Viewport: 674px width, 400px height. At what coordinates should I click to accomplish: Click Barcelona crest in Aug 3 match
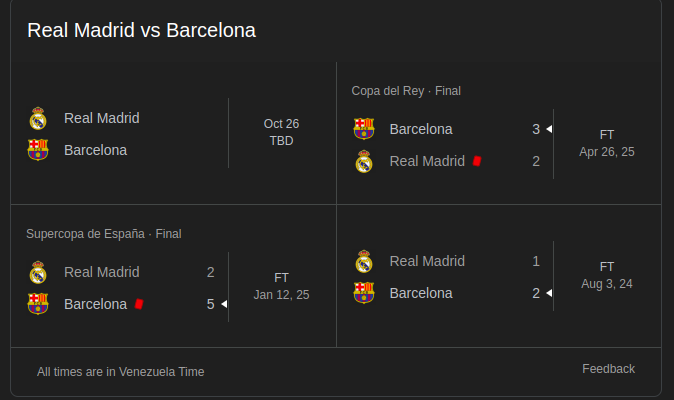pos(364,293)
